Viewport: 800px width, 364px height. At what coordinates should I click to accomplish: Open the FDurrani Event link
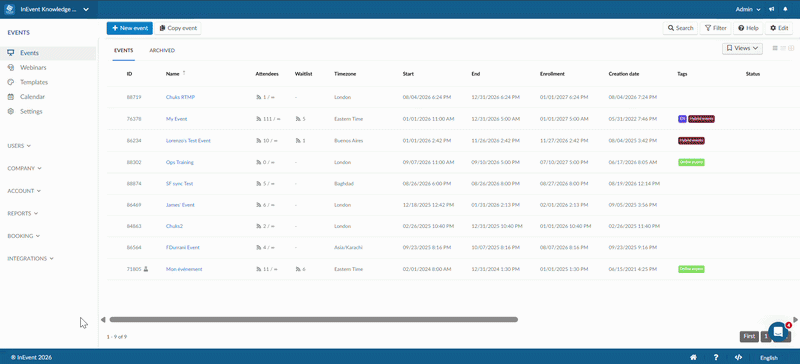tap(183, 248)
